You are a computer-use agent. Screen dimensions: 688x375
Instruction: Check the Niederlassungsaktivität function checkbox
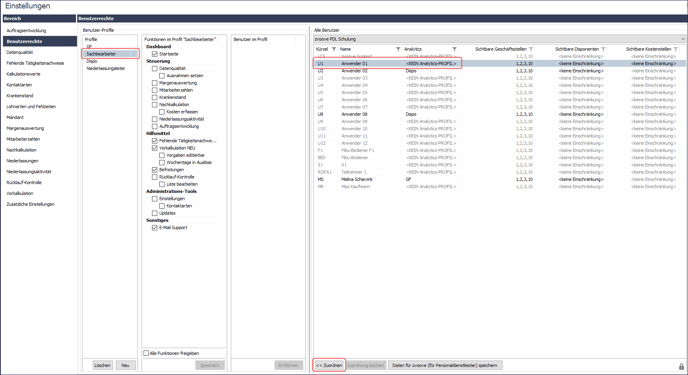154,119
